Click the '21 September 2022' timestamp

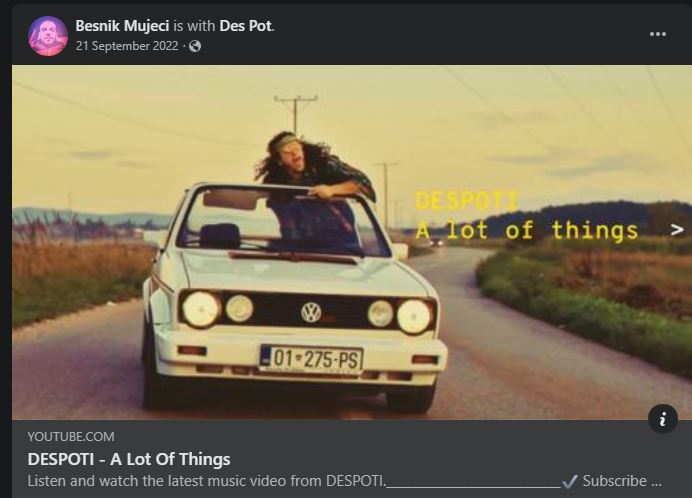[x=127, y=46]
